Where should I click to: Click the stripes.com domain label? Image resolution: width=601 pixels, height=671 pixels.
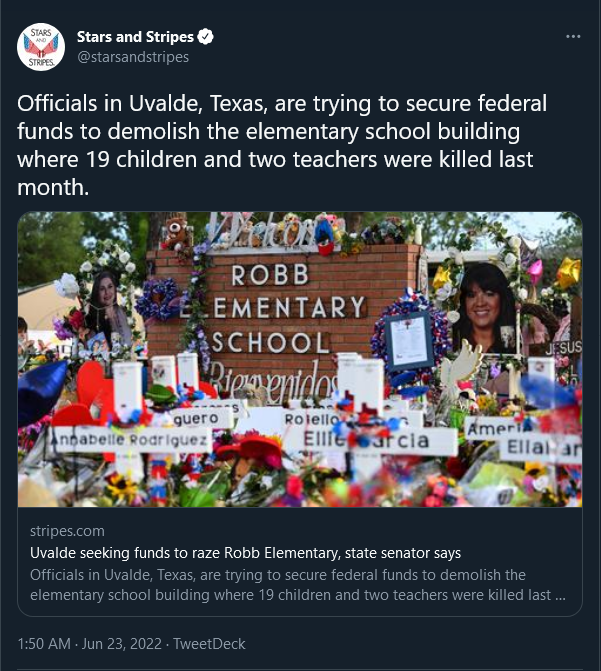pos(67,531)
